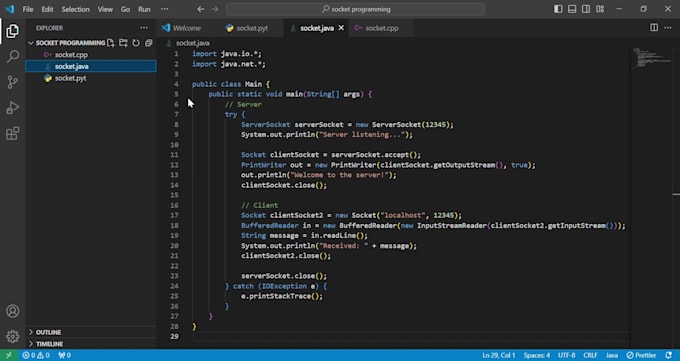Image resolution: width=680 pixels, height=361 pixels.
Task: Click the Prettier status bar item
Action: tap(641, 355)
